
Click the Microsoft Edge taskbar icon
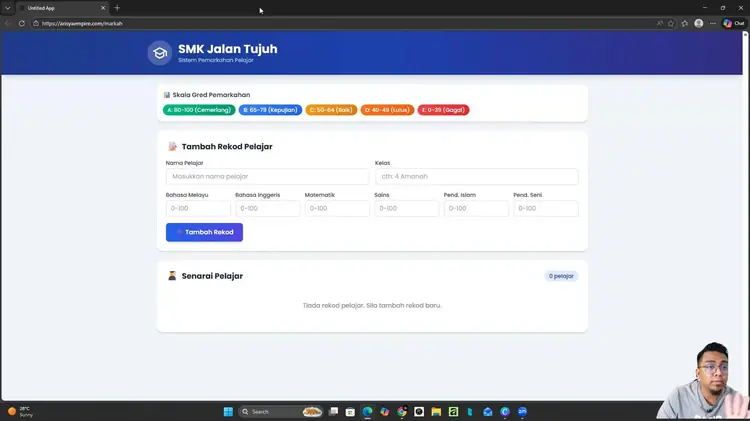367,411
